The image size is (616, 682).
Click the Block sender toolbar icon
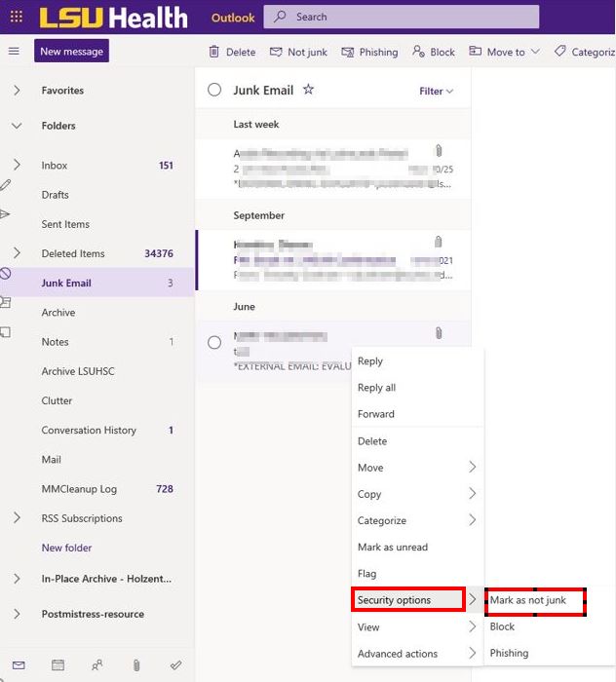(419, 52)
